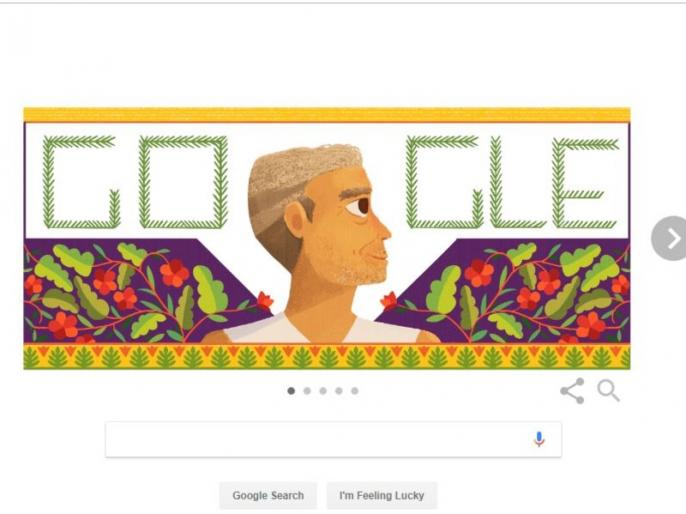Advance the doodle carousel with the right chevron
686x514 pixels.
point(669,238)
